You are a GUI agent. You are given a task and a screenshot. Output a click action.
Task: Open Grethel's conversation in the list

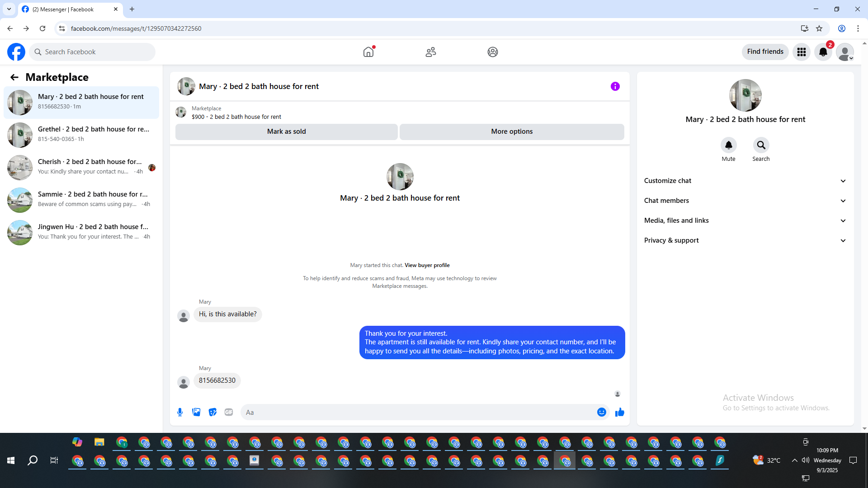point(81,135)
